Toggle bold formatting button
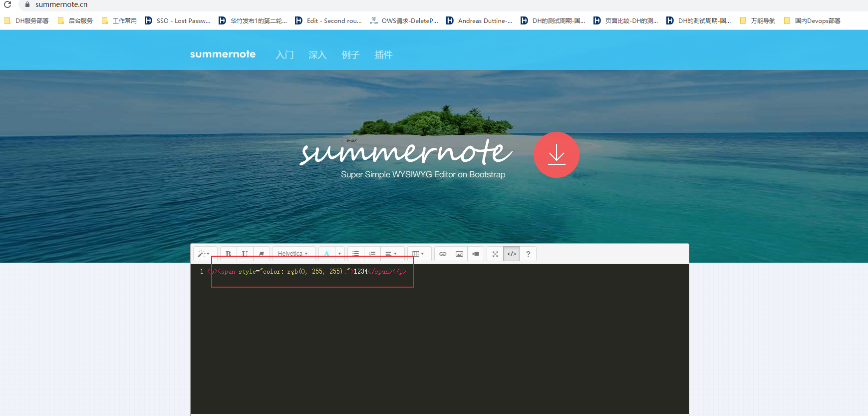This screenshot has height=416, width=868. click(x=228, y=254)
